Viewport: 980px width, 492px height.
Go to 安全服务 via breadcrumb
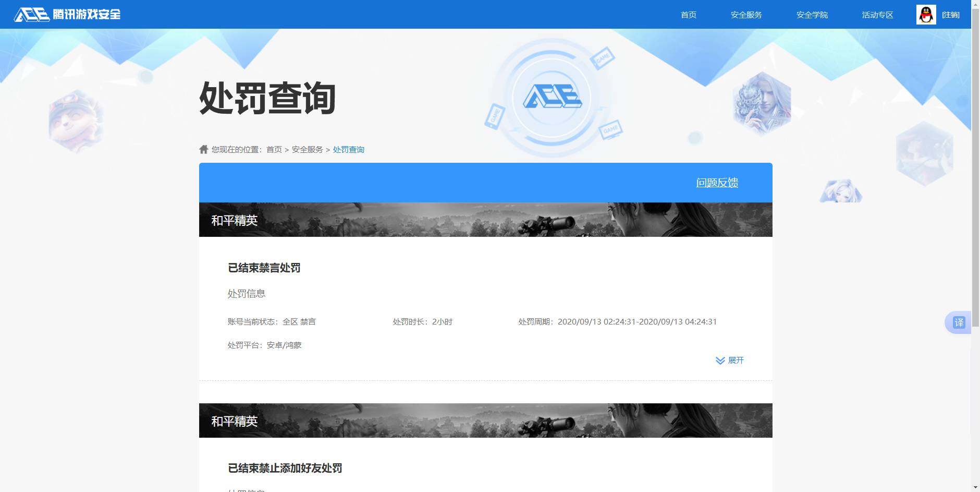pyautogui.click(x=307, y=150)
